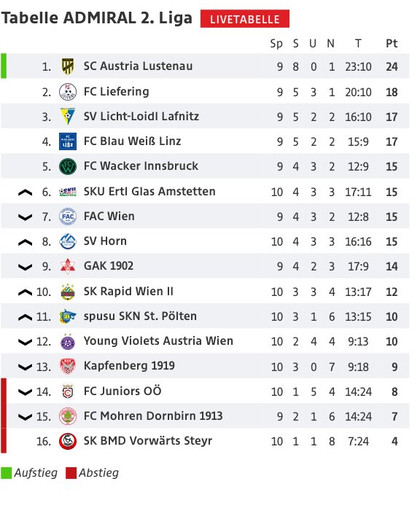
Task: Click the SC Austria Lustenau club crest
Action: [x=68, y=66]
